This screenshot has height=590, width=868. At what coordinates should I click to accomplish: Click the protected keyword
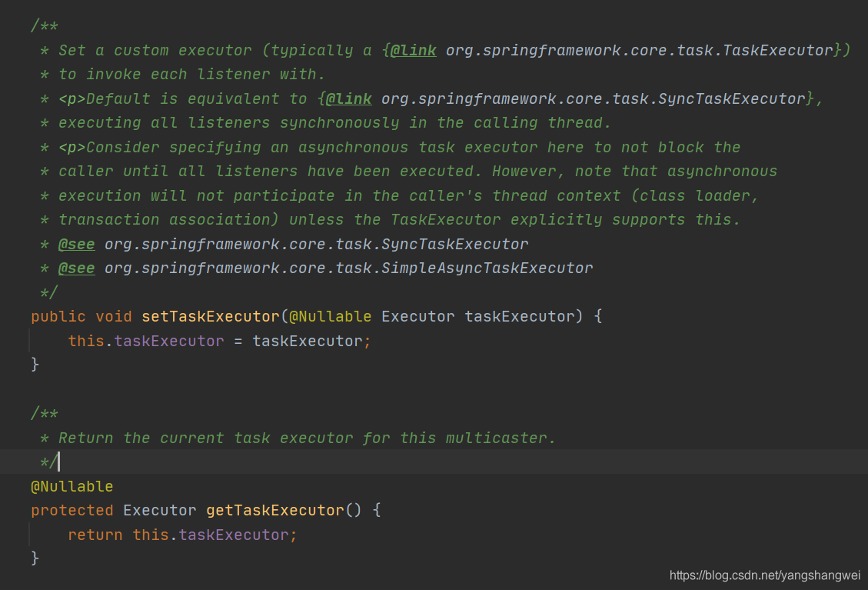[x=72, y=511]
